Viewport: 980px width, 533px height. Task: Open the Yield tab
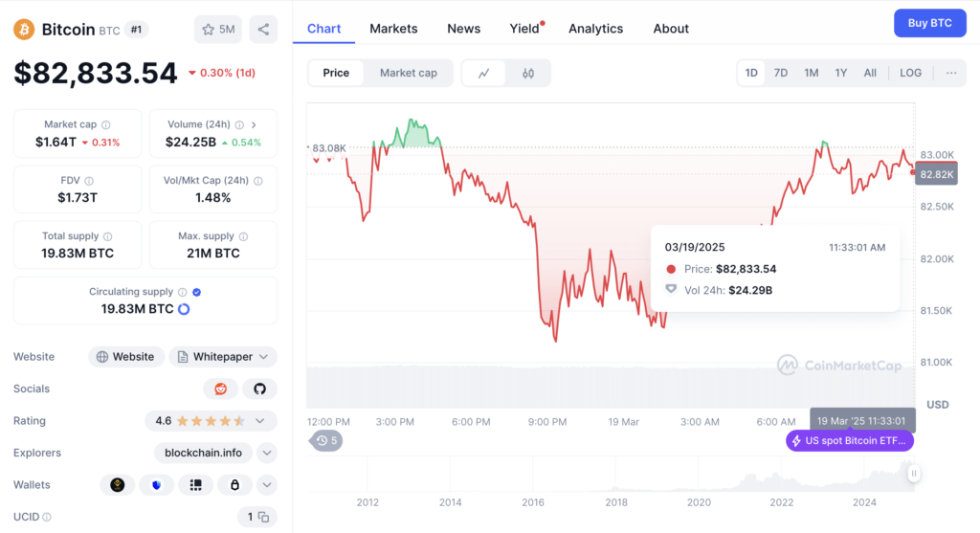(x=525, y=29)
